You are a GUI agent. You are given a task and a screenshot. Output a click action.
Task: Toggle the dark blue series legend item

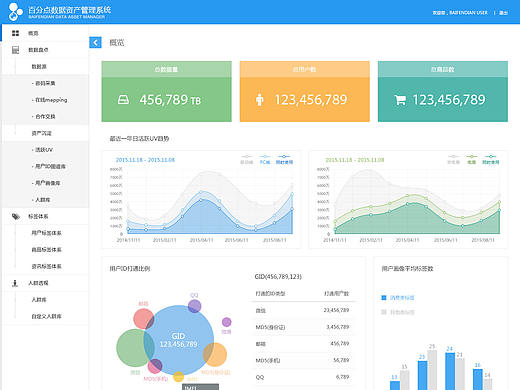click(x=284, y=159)
